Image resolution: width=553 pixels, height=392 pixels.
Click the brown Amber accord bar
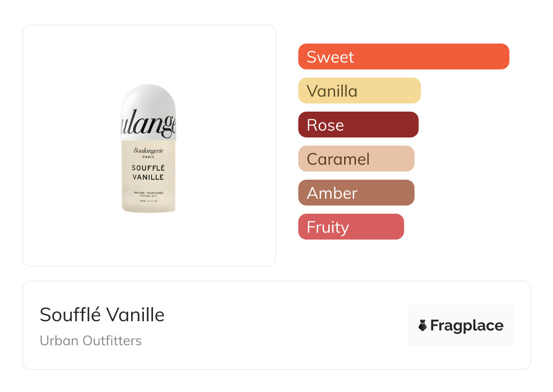[356, 193]
